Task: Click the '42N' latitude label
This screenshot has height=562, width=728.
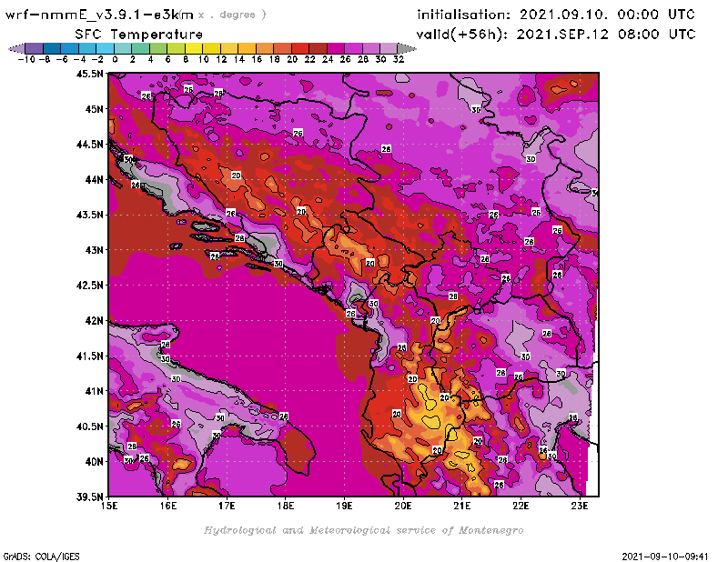Action: 94,321
